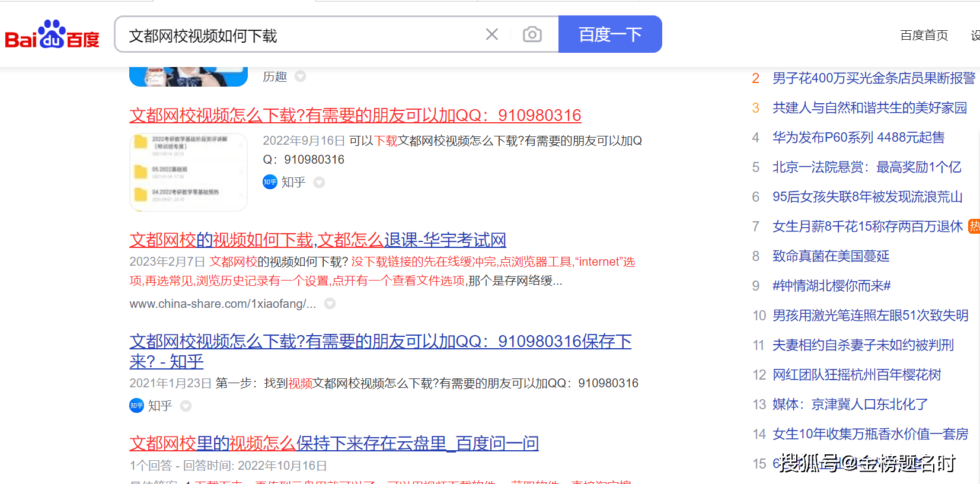
Task: Open hot search 男子花400万买光金条店员果断报警
Action: 874,78
